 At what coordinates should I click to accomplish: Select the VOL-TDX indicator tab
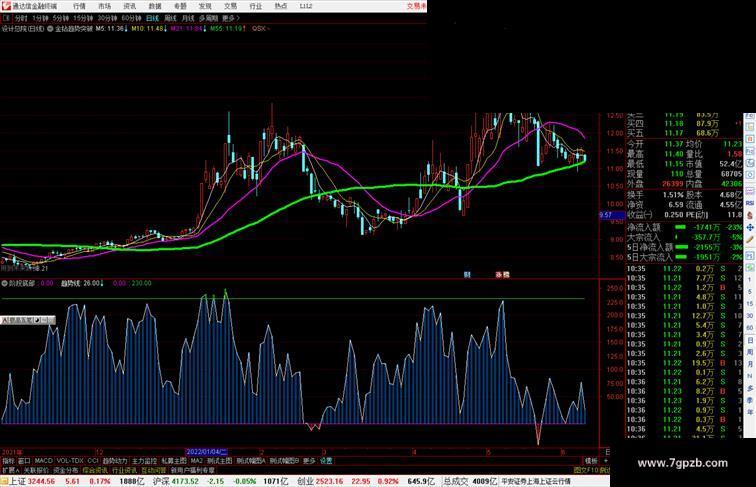coord(70,461)
